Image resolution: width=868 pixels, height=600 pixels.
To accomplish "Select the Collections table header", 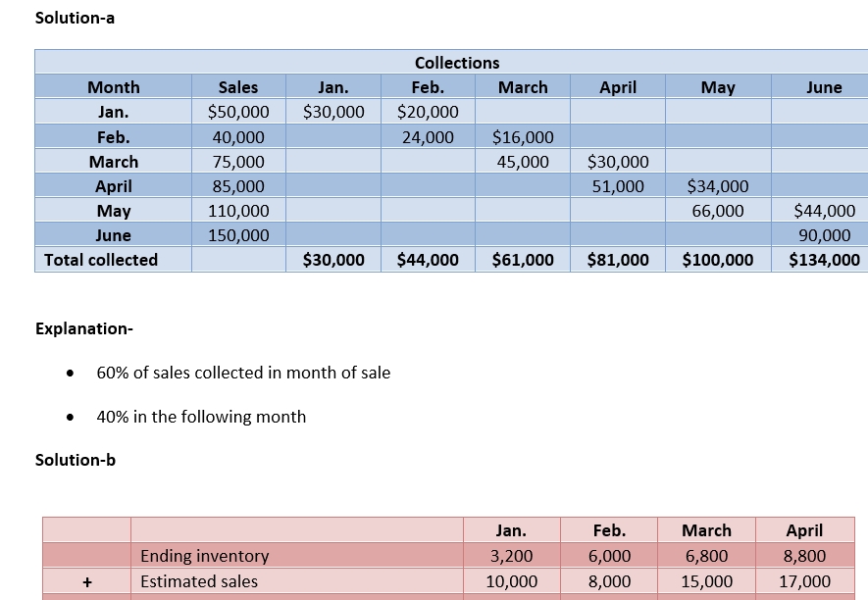I will 456,63.
